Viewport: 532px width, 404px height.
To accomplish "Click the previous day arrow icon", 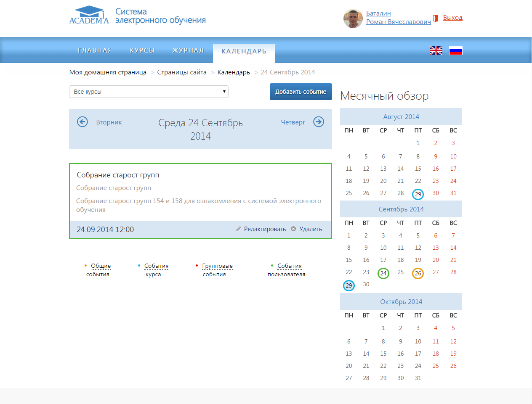I will [82, 122].
